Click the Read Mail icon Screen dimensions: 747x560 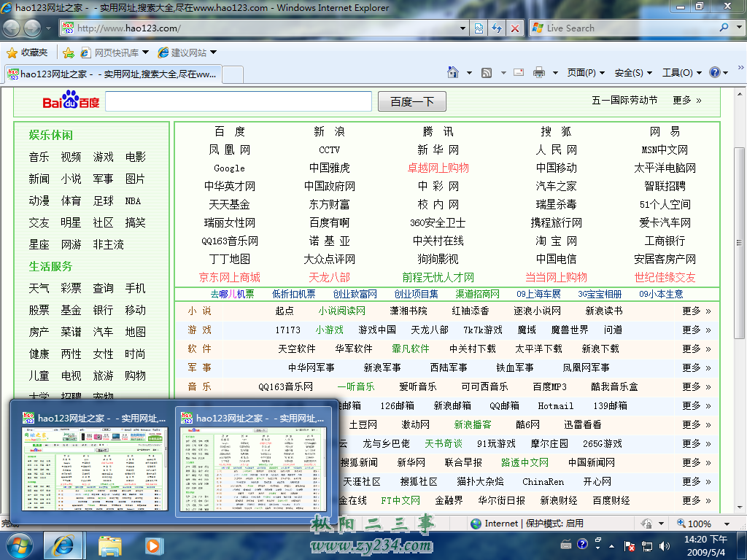(519, 72)
